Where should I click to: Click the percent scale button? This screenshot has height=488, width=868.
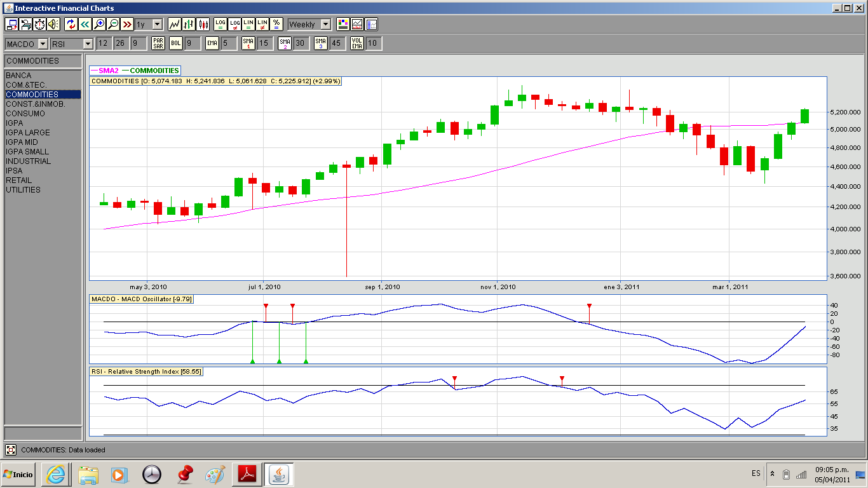276,24
